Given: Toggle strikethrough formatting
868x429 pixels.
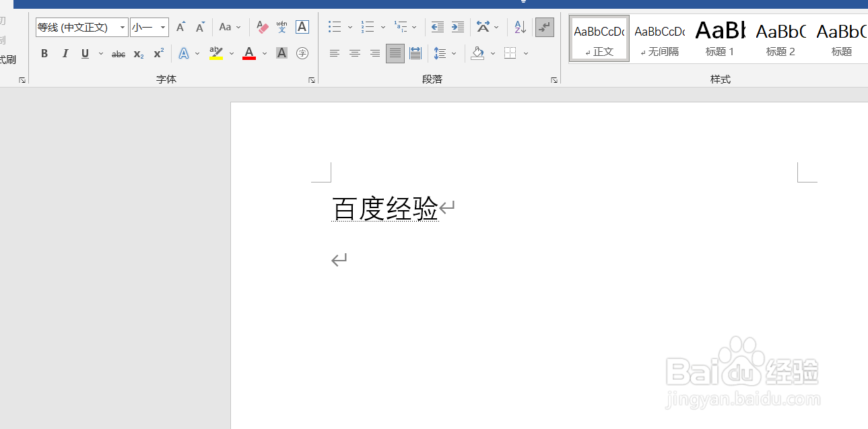Looking at the screenshot, I should coord(119,53).
